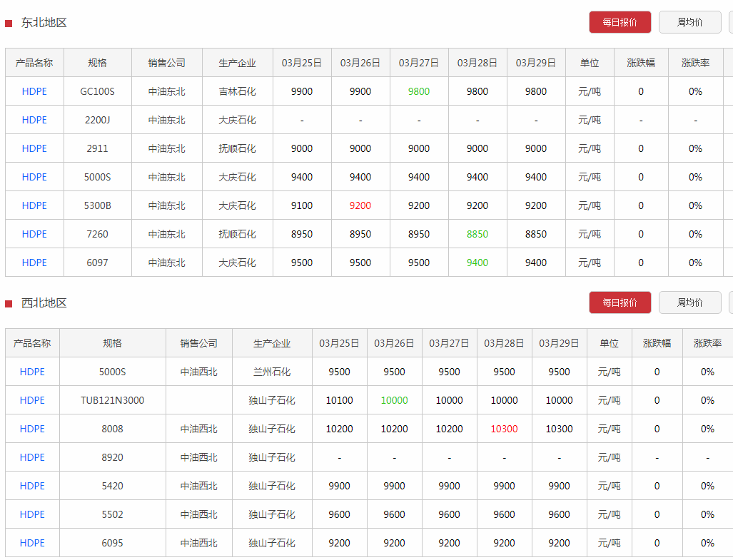Click 吉林石化 producer cell

coord(238,91)
